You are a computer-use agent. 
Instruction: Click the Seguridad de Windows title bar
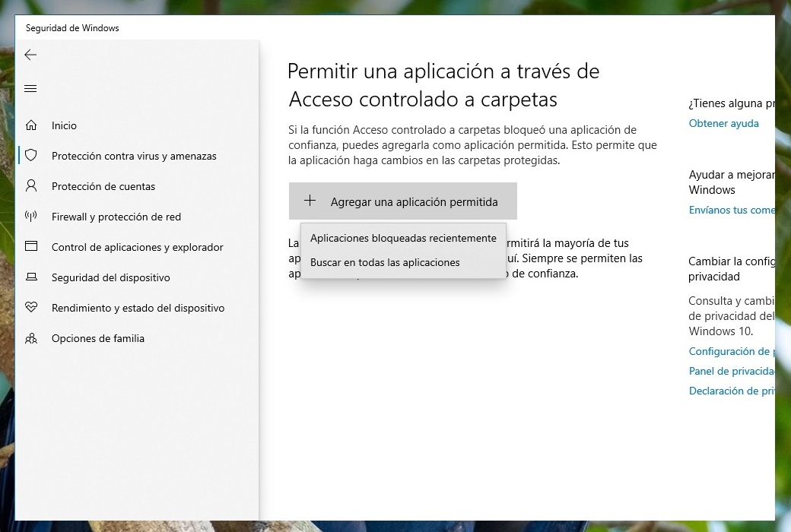coord(72,27)
